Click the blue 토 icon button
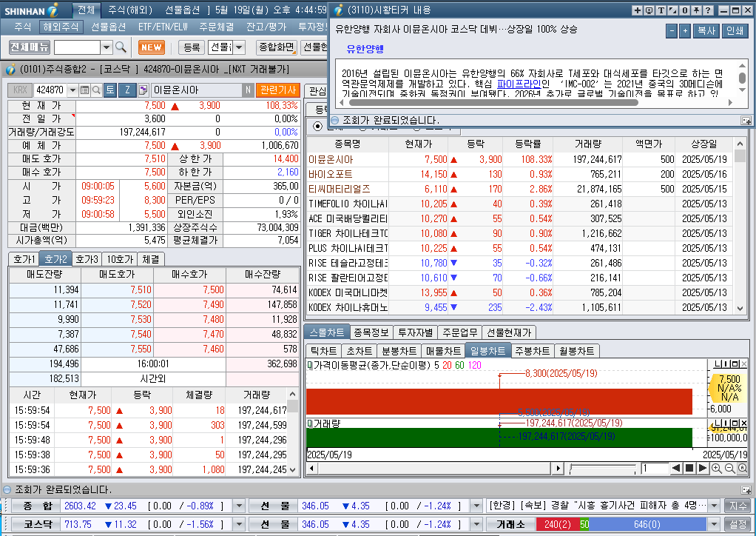This screenshot has height=536, width=756. coord(110,90)
